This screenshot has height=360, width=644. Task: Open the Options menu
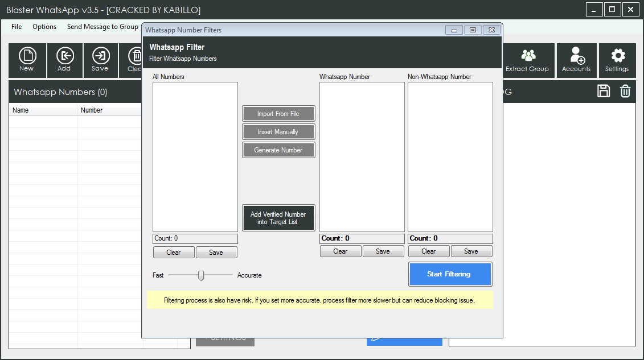44,27
